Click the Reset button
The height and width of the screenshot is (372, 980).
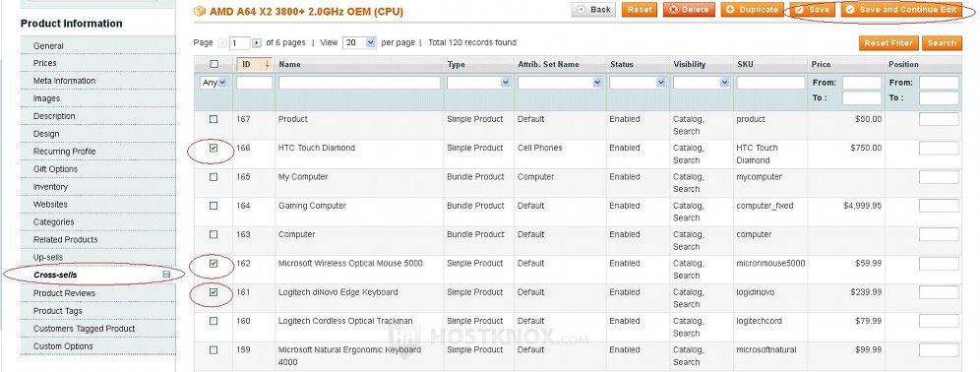(640, 10)
